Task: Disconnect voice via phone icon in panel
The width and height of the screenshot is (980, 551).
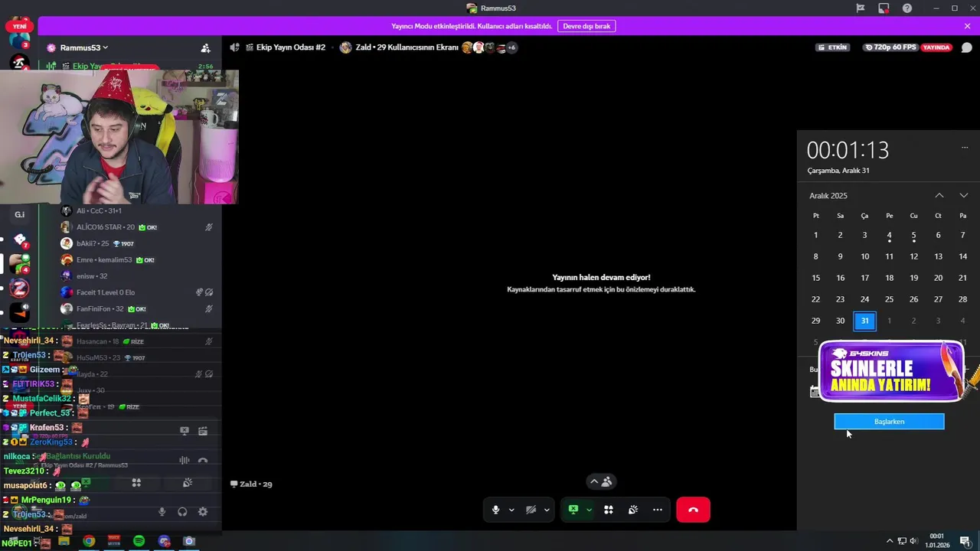Action: click(203, 461)
